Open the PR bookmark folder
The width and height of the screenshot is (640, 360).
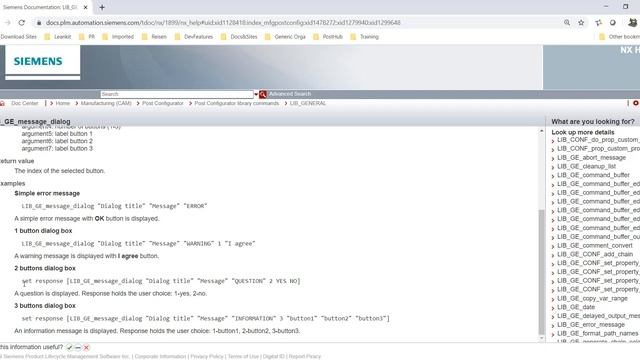point(87,37)
